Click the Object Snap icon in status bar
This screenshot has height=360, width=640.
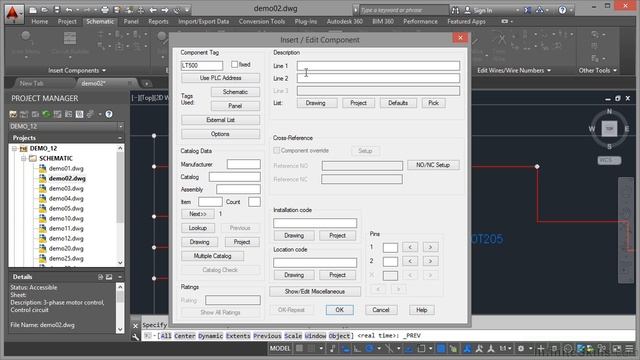click(x=421, y=349)
